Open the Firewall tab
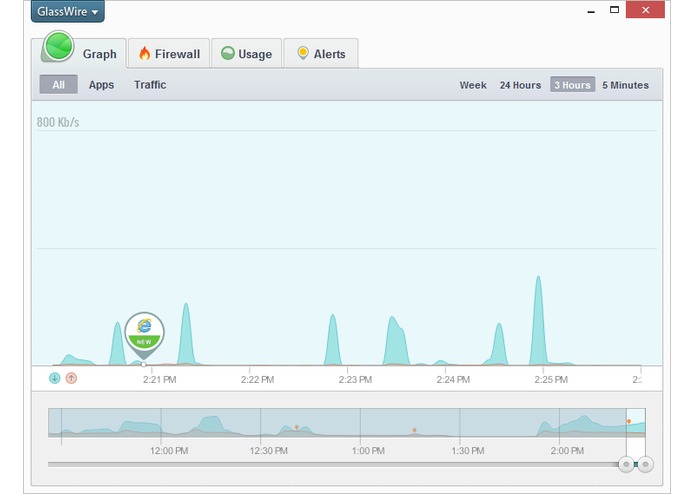The width and height of the screenshot is (695, 494). pyautogui.click(x=169, y=54)
